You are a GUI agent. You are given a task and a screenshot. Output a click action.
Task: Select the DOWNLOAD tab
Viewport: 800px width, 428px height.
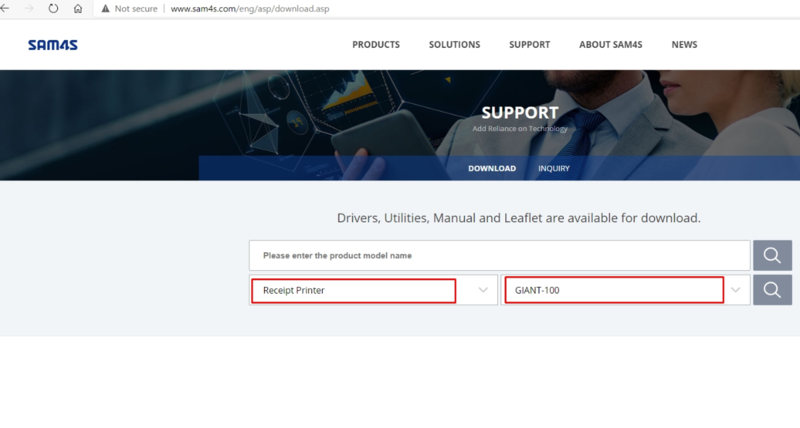[x=492, y=168]
